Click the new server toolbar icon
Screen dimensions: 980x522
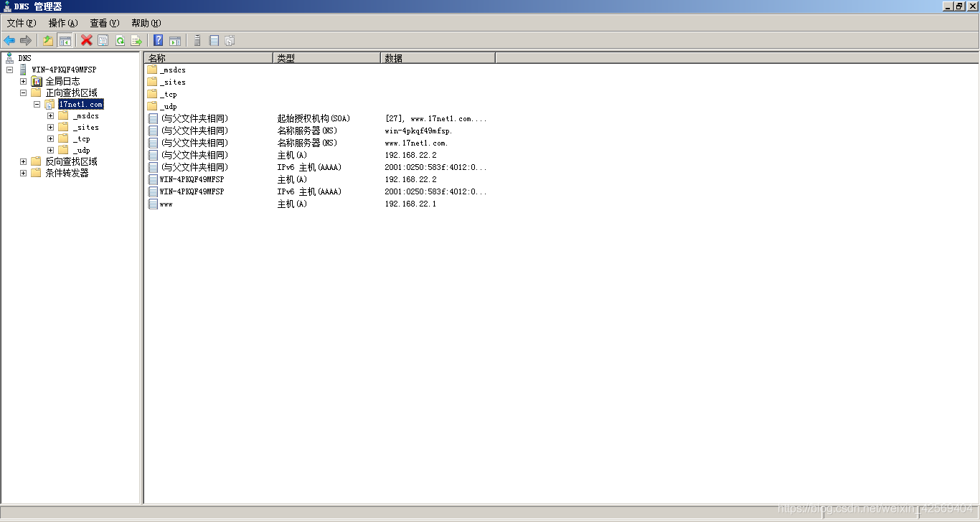coord(197,41)
